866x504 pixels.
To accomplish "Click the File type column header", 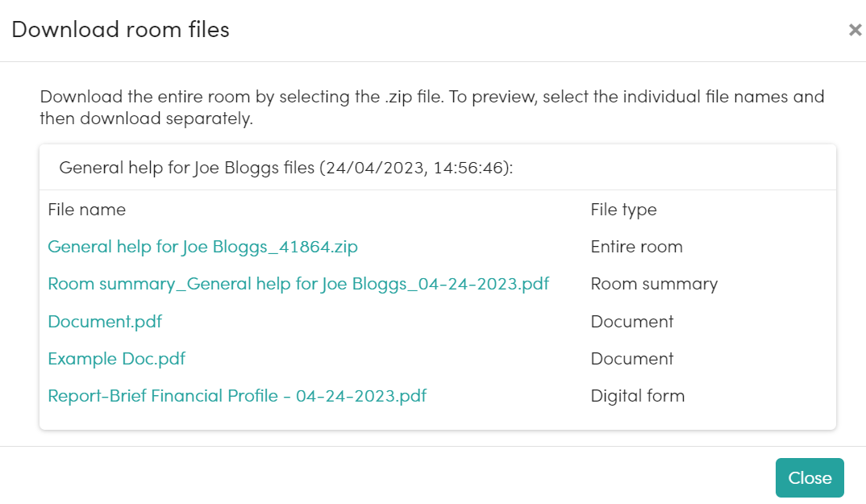I will [x=623, y=210].
